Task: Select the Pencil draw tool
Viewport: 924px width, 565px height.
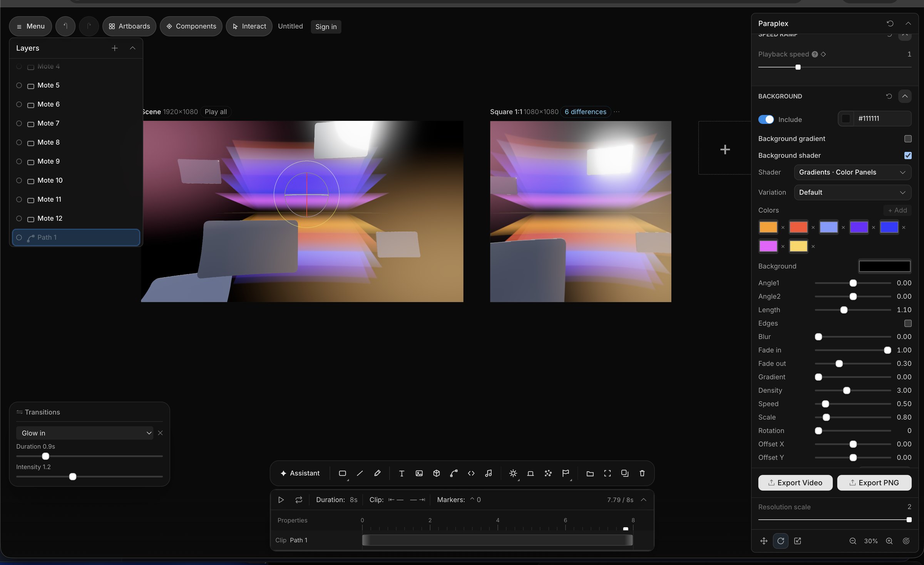Action: [377, 473]
